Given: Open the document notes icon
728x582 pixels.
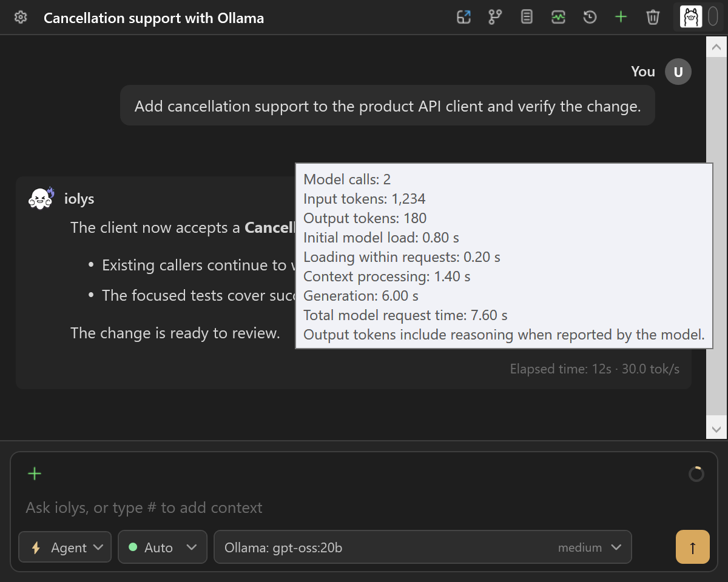Looking at the screenshot, I should pyautogui.click(x=527, y=18).
